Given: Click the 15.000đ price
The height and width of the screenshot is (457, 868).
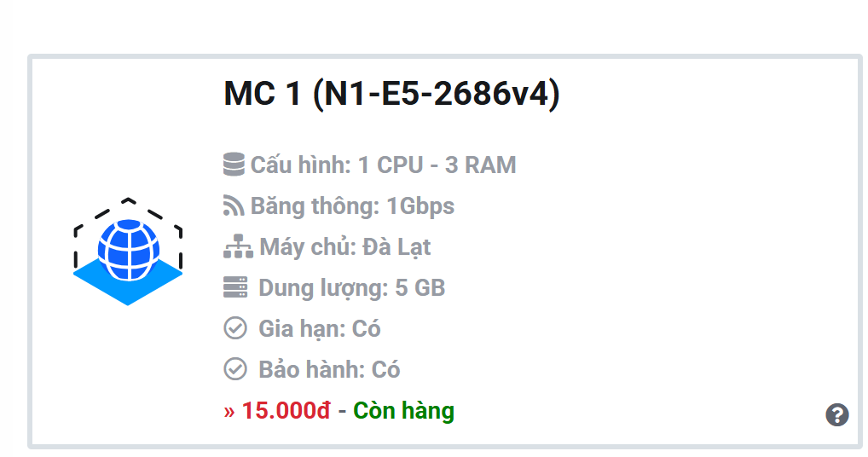Looking at the screenshot, I should 286,411.
